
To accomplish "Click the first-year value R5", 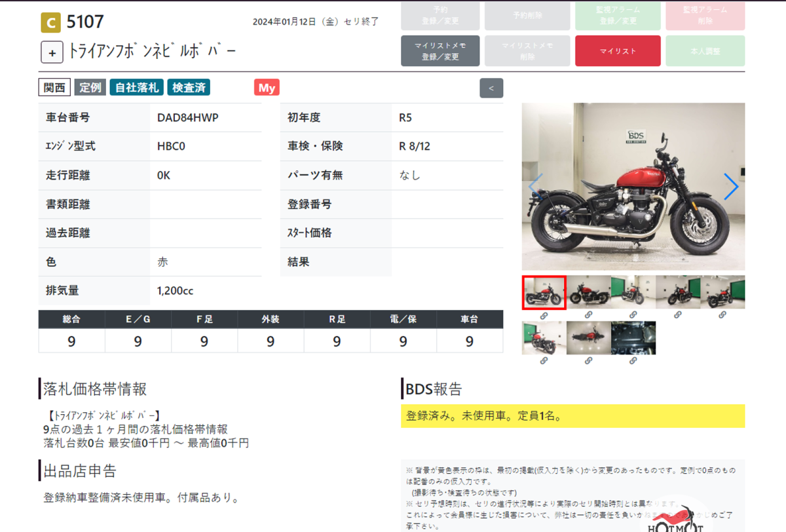I will [405, 118].
